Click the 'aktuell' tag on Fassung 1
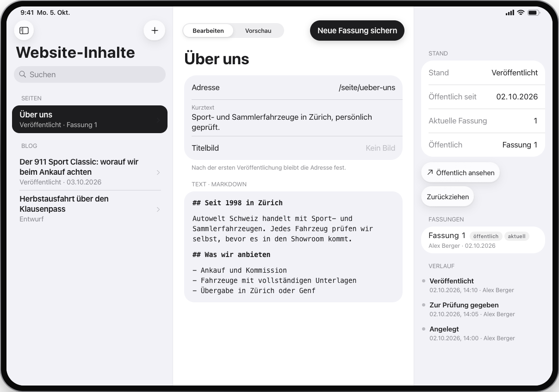559x392 pixels. click(516, 236)
